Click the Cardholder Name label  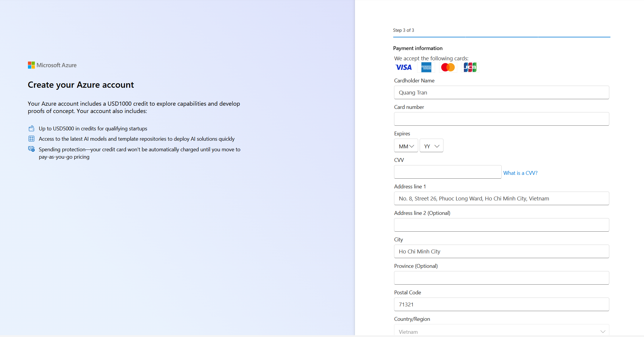(414, 81)
